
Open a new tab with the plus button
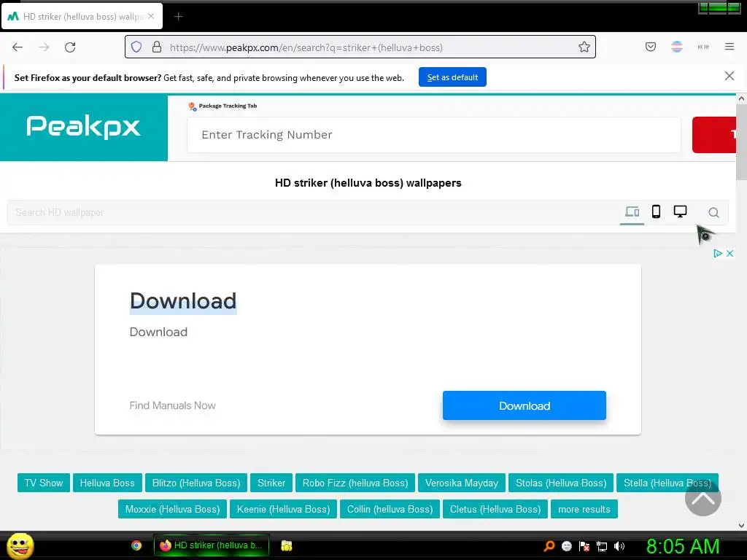click(x=178, y=17)
